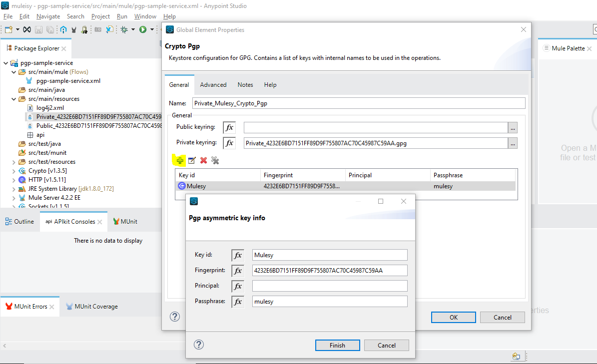The width and height of the screenshot is (597, 364).
Task: Open the Advanced tab in Global Element Properties
Action: tap(213, 85)
